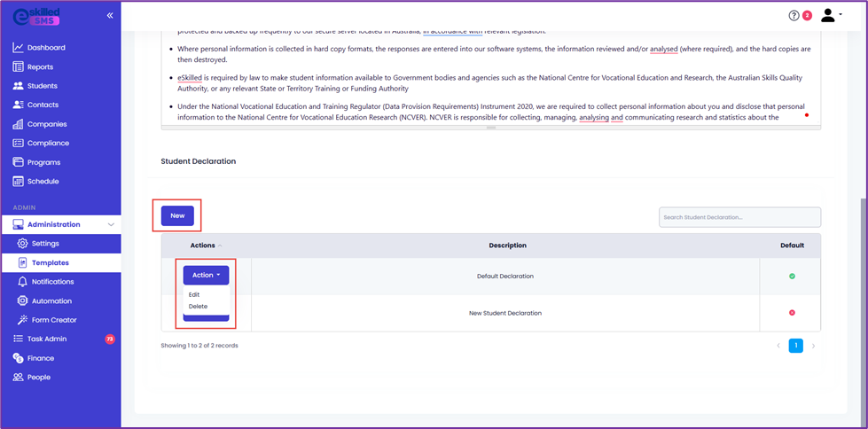Open the user profile avatar menu
868x429 pixels.
click(x=831, y=15)
